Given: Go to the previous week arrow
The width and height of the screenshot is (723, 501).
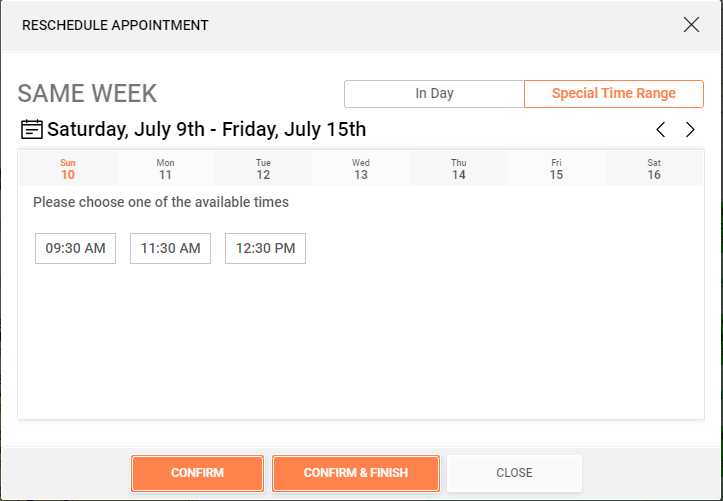Looking at the screenshot, I should click(x=661, y=130).
